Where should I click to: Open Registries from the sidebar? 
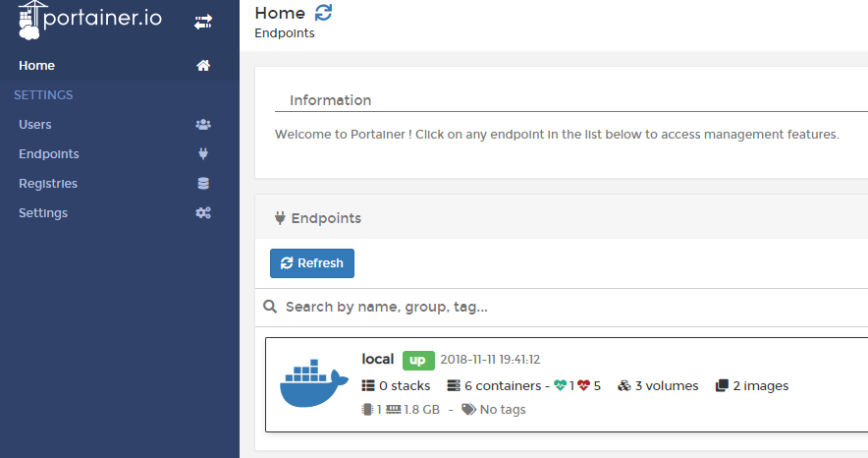tap(48, 184)
